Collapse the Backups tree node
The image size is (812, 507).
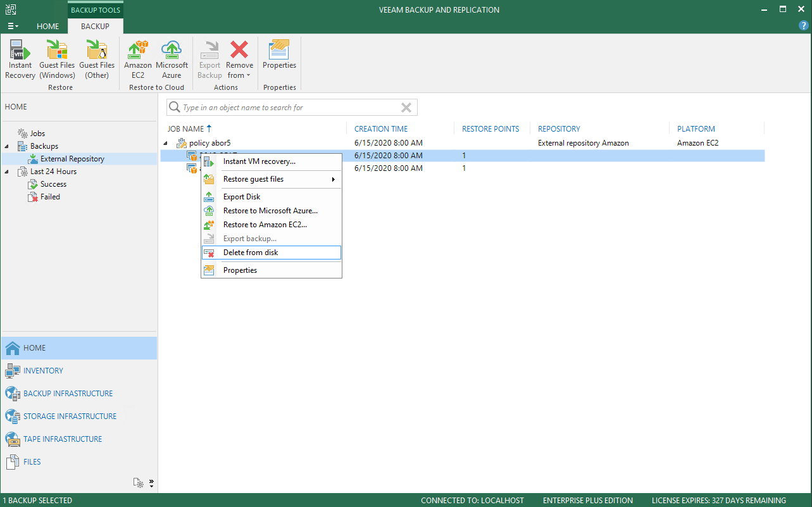point(7,146)
